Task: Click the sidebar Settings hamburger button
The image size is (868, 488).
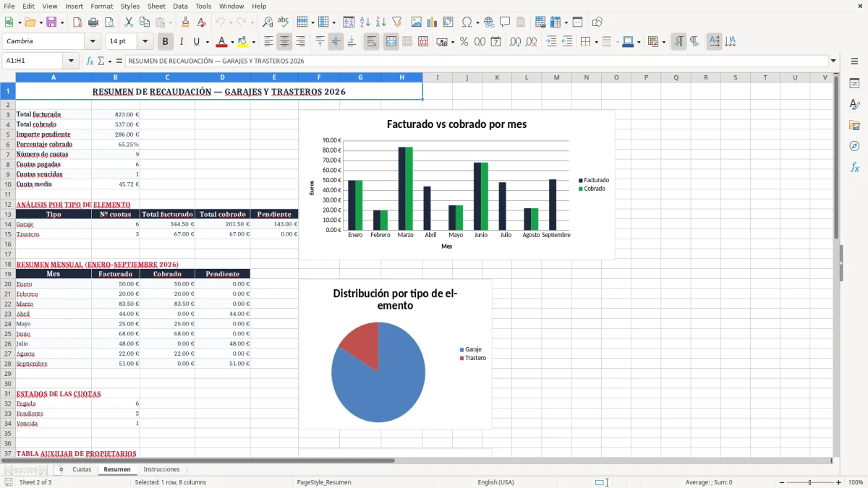Action: 854,61
